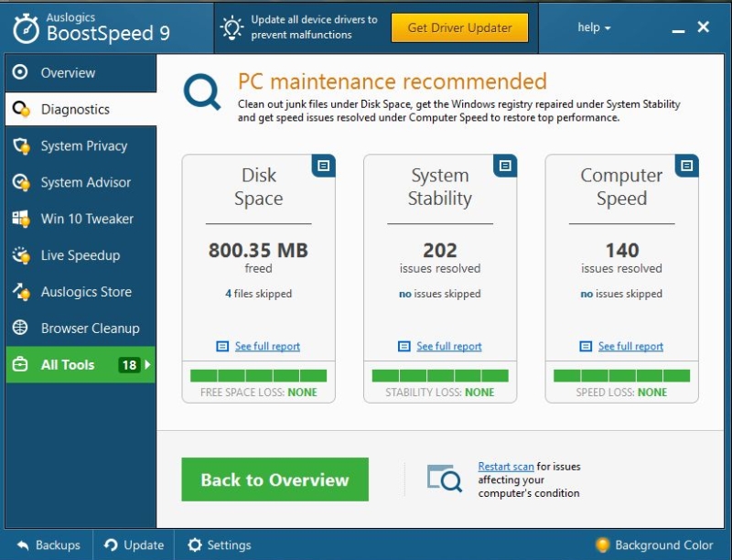Click the Update refresh icon in footer
Screen dimensions: 732x560
[x=111, y=544]
